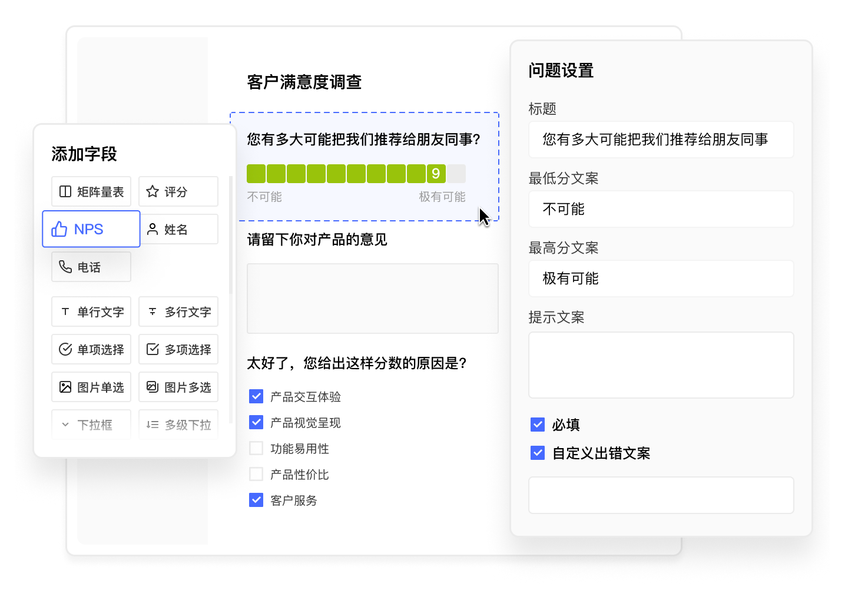Viewport: 868px width, 590px height.
Task: Add a 电话 phone field
Action: click(x=91, y=267)
